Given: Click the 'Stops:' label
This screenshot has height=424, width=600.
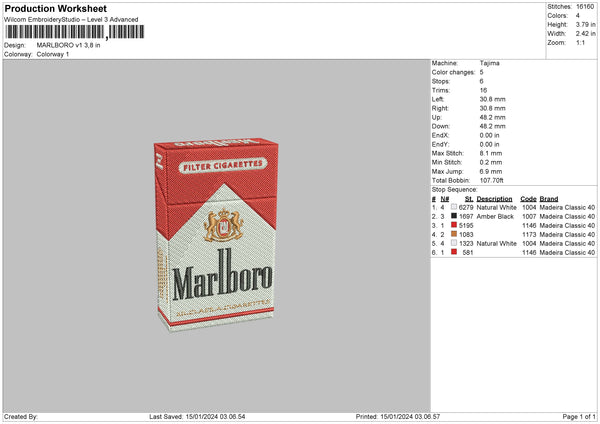Looking at the screenshot, I should 441,82.
